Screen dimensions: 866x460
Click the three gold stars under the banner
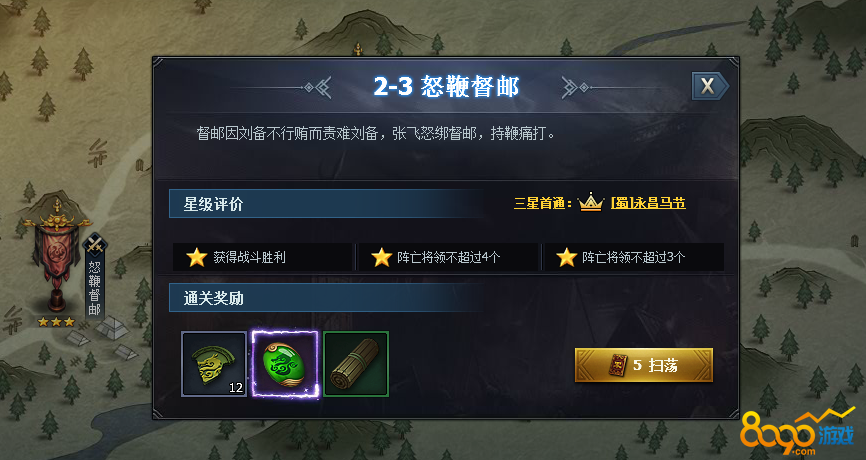click(56, 322)
